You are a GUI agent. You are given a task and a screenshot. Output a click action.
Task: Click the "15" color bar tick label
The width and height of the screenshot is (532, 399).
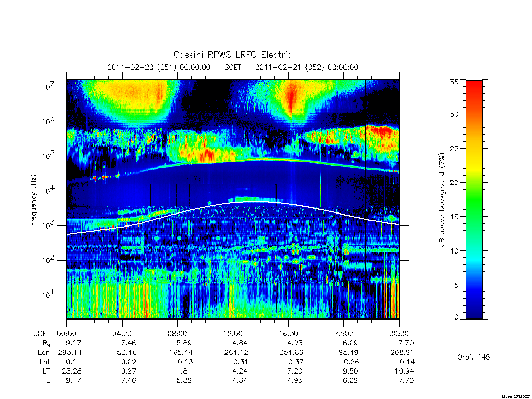click(454, 217)
